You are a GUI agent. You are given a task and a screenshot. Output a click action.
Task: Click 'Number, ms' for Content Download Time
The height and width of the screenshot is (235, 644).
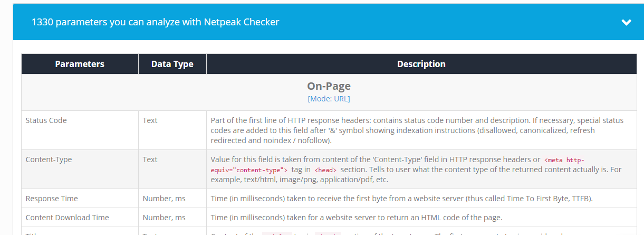[x=164, y=218]
